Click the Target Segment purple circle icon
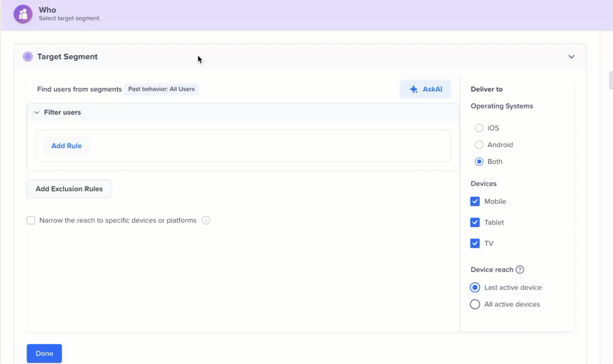The height and width of the screenshot is (364, 613). [x=28, y=57]
